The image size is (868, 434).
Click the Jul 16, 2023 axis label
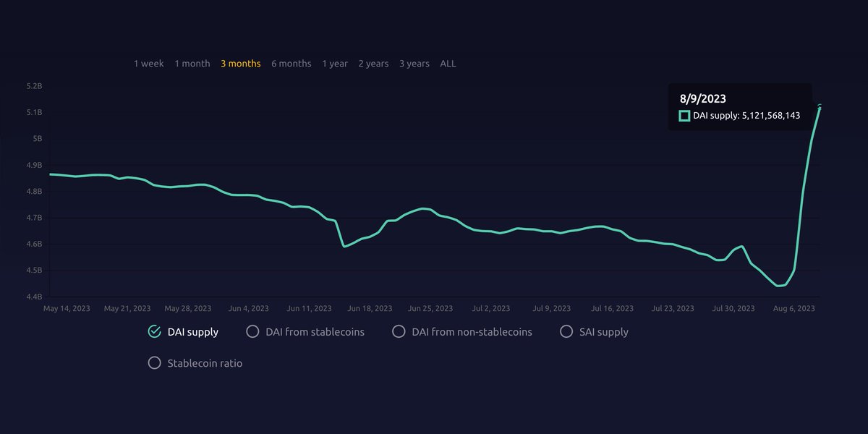pyautogui.click(x=613, y=308)
